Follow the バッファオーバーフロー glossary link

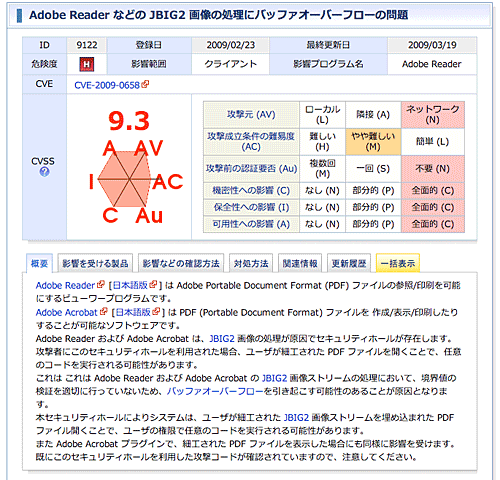(x=215, y=391)
